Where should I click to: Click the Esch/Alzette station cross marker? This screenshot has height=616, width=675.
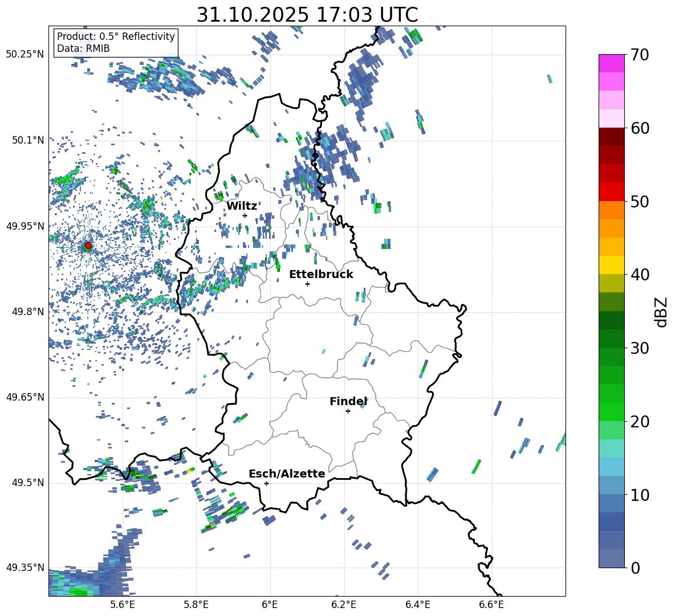(x=266, y=483)
